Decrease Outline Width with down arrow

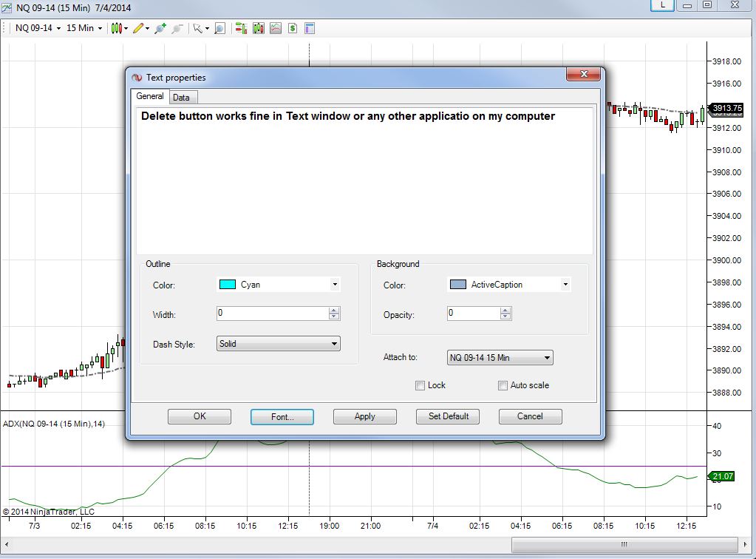[334, 317]
